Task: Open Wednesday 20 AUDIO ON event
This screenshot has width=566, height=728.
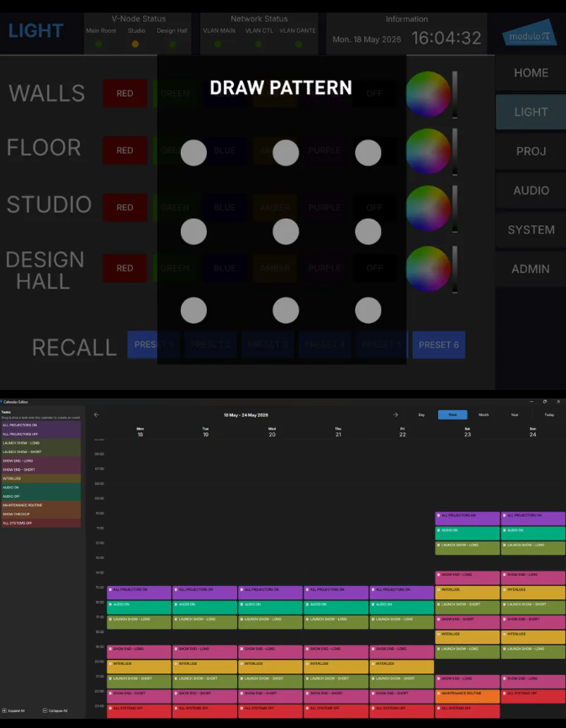Action: pyautogui.click(x=270, y=607)
